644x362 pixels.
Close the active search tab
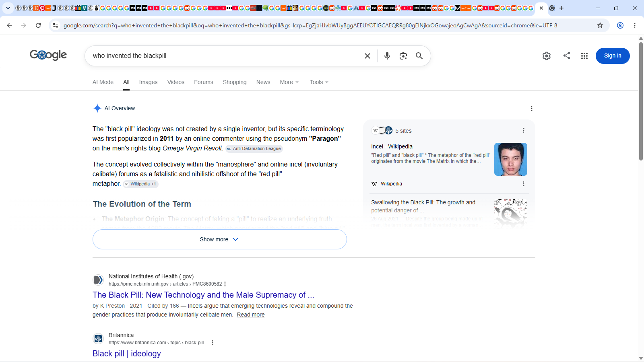point(541,8)
